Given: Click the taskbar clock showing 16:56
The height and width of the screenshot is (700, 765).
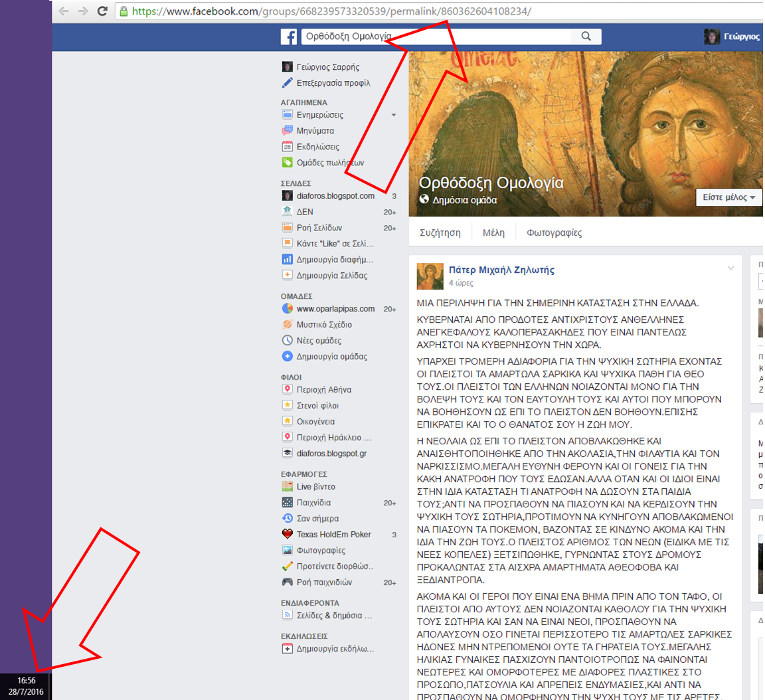Looking at the screenshot, I should (x=26, y=686).
